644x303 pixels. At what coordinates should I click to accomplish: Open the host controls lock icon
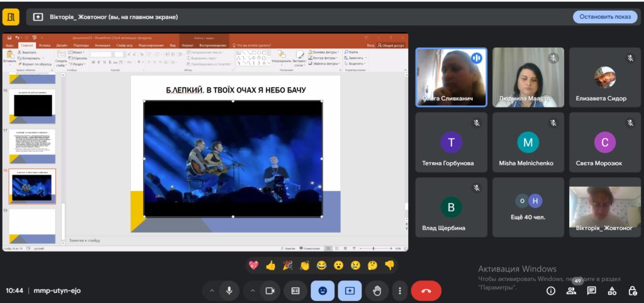pyautogui.click(x=632, y=290)
